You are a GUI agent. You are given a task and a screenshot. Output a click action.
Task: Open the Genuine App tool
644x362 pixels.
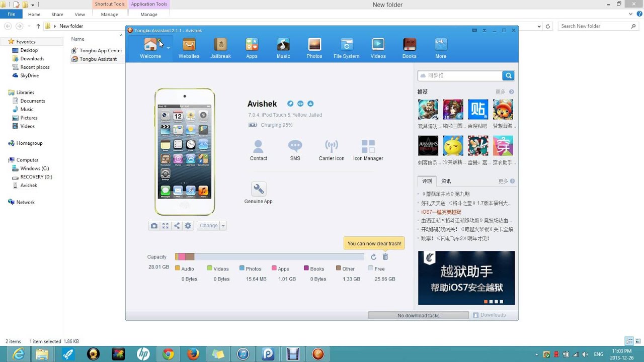pos(258,193)
